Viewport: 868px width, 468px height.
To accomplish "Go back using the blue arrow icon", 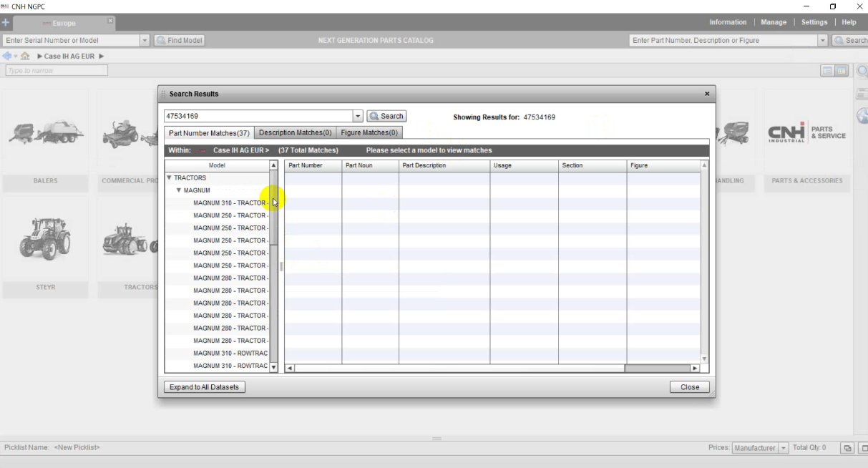I will (7, 56).
